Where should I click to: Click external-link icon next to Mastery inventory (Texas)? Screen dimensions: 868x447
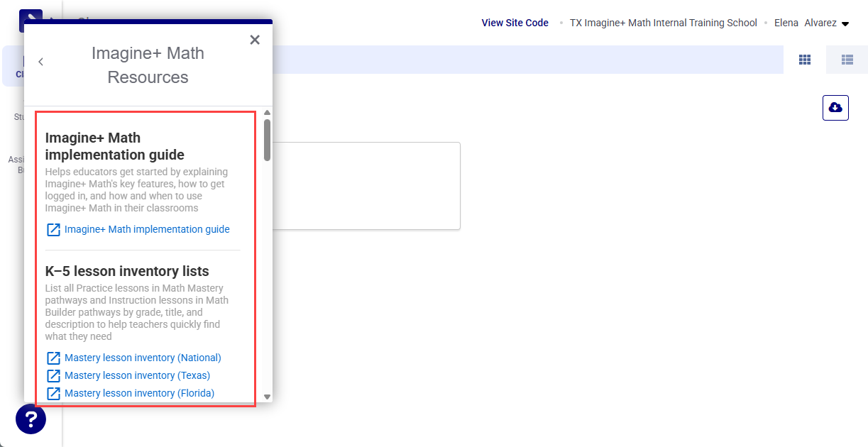pyautogui.click(x=53, y=376)
